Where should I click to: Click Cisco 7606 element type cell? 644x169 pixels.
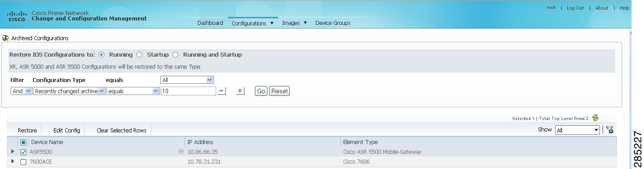pos(356,162)
